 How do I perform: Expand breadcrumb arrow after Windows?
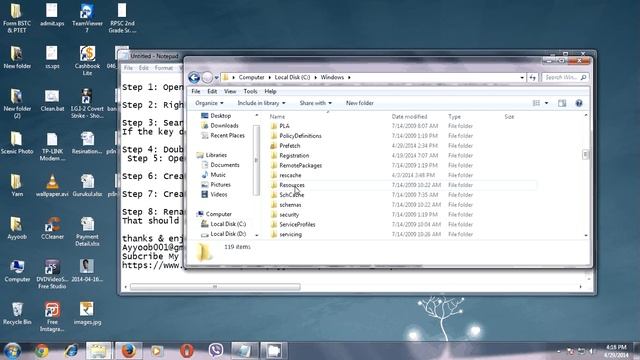tap(349, 77)
